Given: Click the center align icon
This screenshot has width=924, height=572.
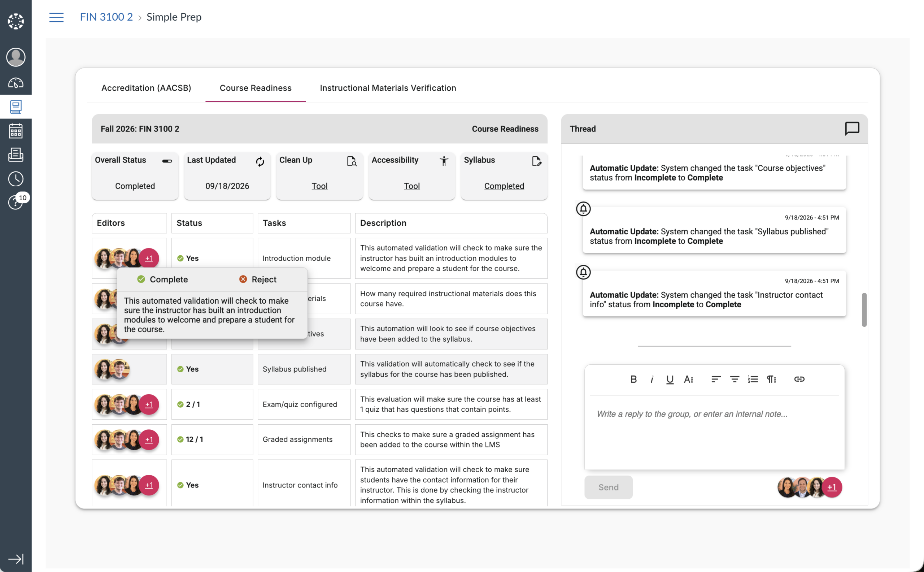Looking at the screenshot, I should (x=735, y=379).
